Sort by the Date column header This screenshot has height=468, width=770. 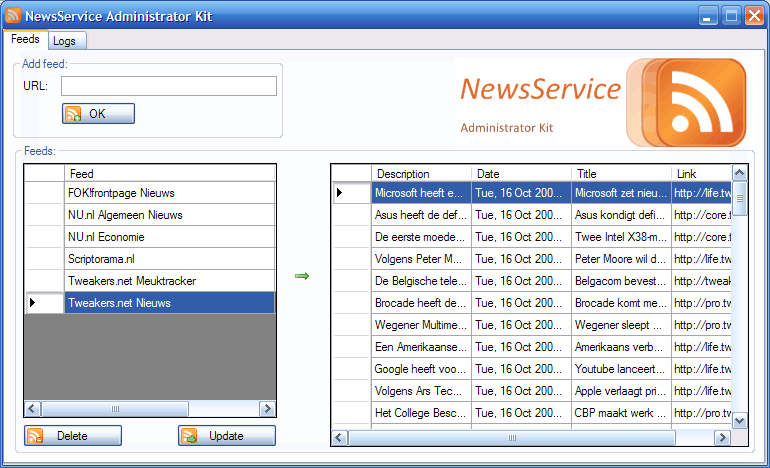click(522, 174)
